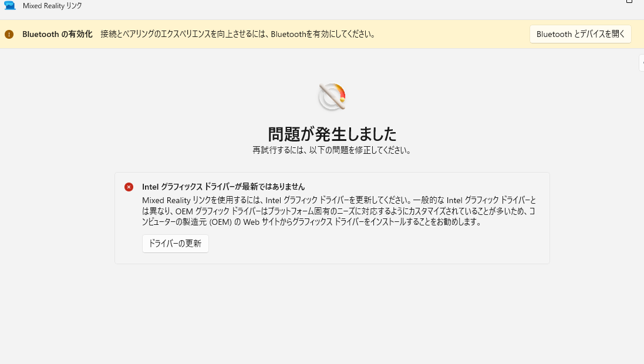Click the "Bluetooth の有効化" bold banner label
Viewport: 644px width, 364px height.
[57, 34]
